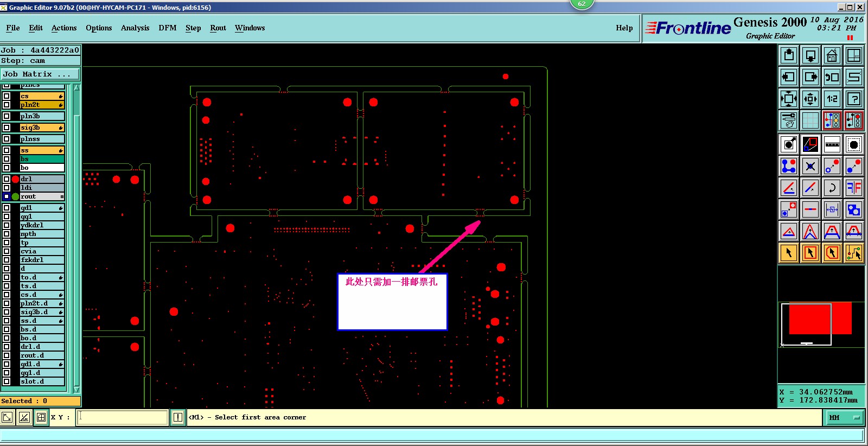
Task: Click the layer list scroll up arrow
Action: click(x=76, y=87)
